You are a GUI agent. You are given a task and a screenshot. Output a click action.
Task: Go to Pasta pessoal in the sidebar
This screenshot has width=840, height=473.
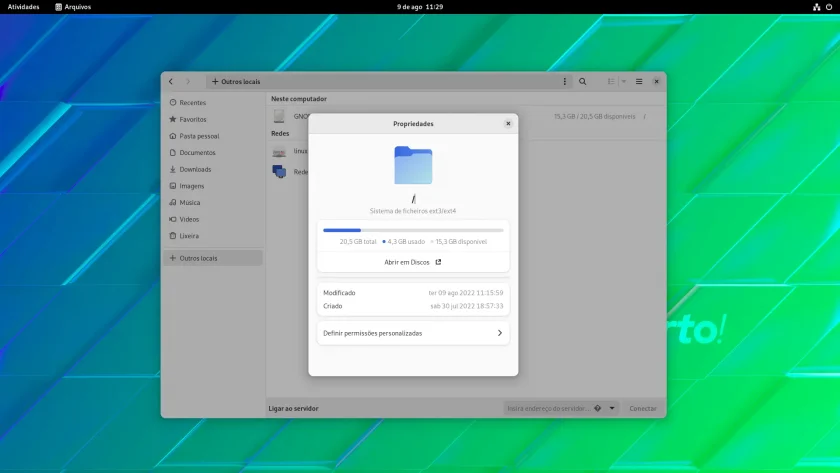click(213, 136)
